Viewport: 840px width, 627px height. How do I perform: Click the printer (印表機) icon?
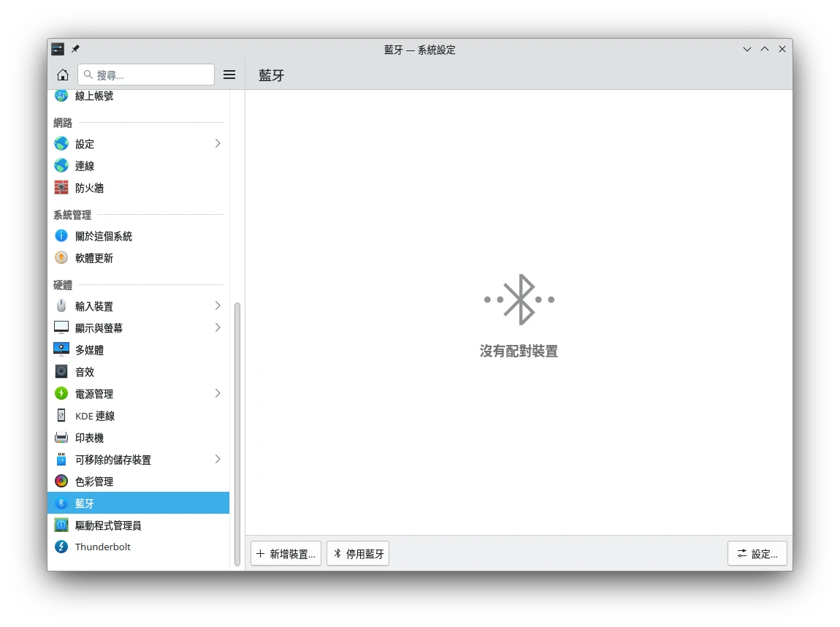61,438
